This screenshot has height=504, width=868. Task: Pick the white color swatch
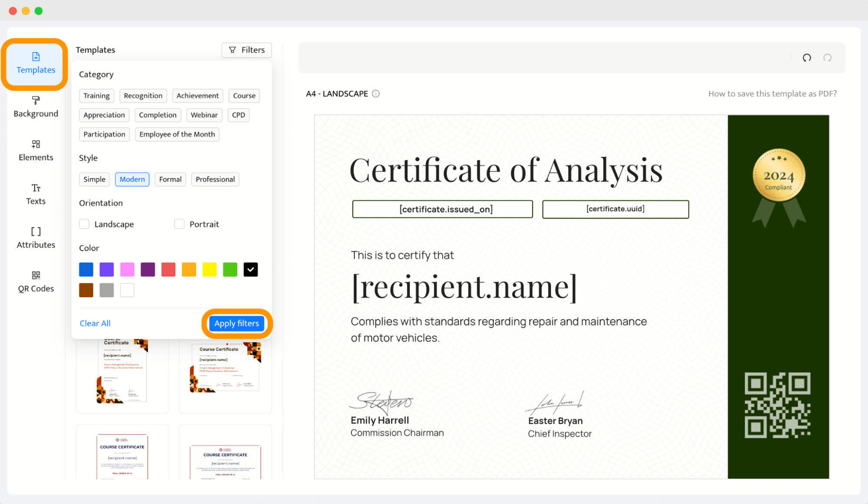pyautogui.click(x=127, y=290)
